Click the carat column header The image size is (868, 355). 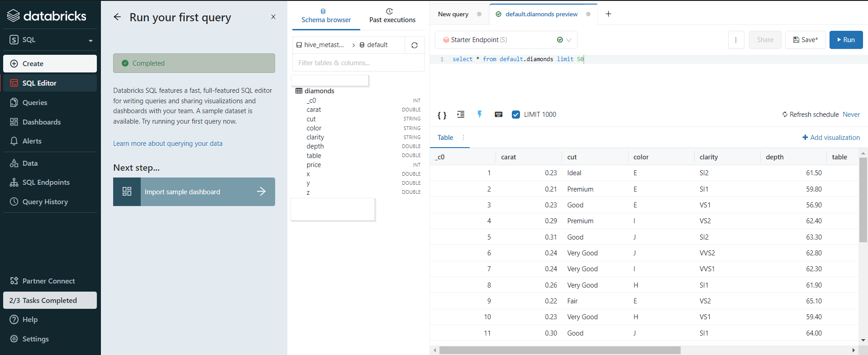[529, 157]
